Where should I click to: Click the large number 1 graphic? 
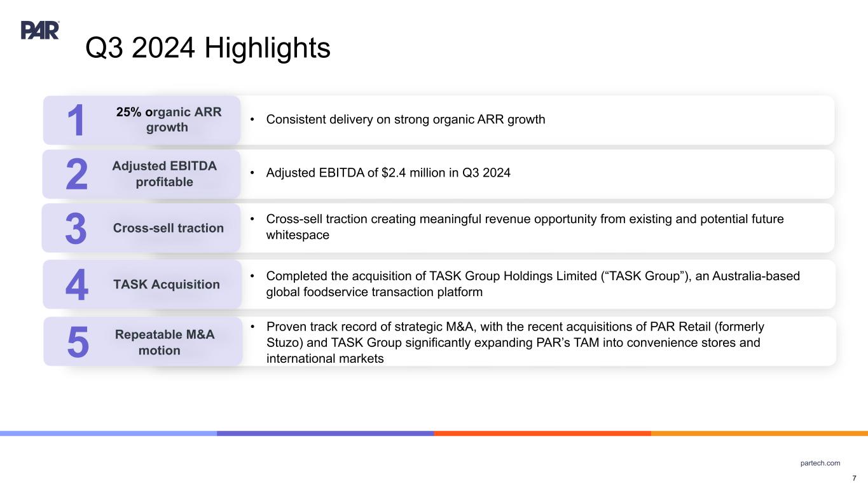click(76, 121)
